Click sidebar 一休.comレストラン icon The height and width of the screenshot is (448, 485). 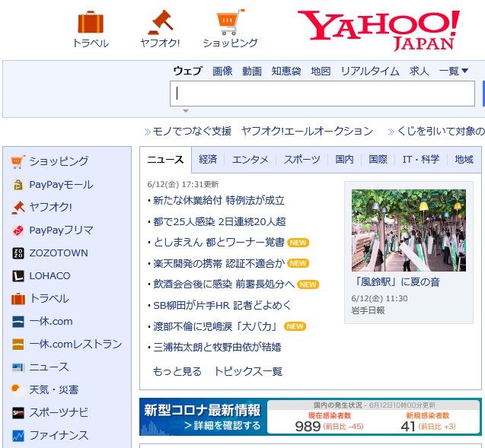pyautogui.click(x=18, y=345)
